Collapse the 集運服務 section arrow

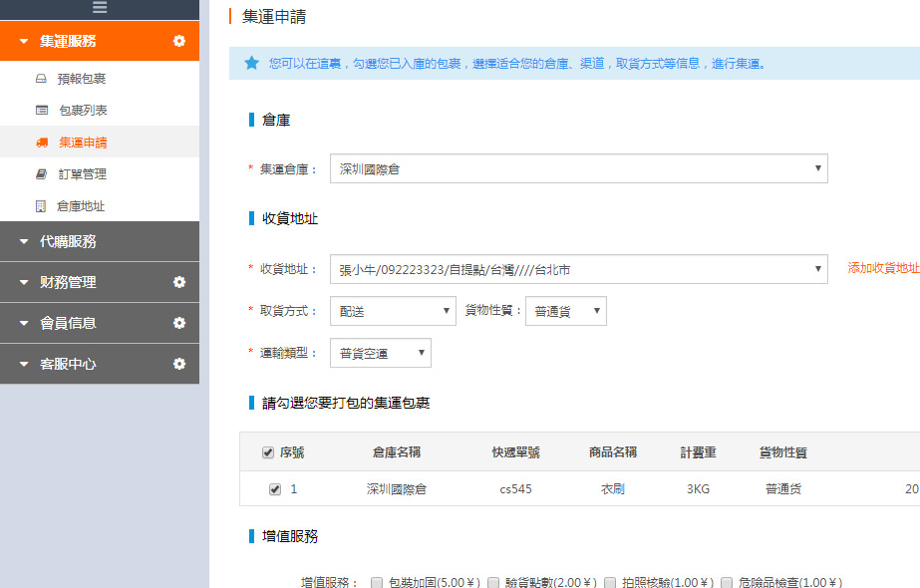click(x=24, y=41)
